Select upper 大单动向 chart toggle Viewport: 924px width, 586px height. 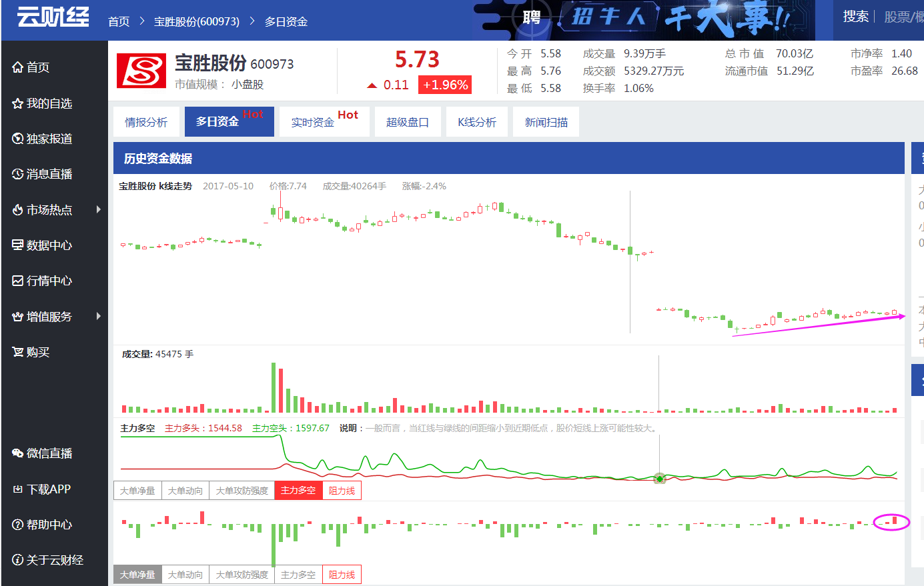[185, 491]
